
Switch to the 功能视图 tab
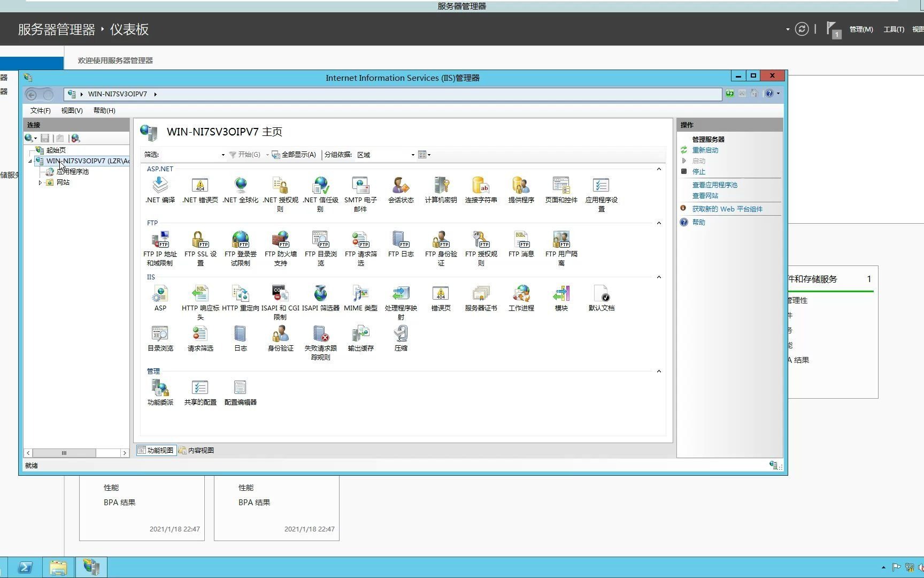(x=156, y=451)
